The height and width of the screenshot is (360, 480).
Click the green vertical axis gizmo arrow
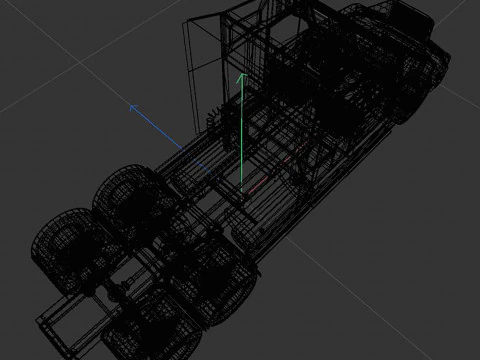[x=242, y=133]
